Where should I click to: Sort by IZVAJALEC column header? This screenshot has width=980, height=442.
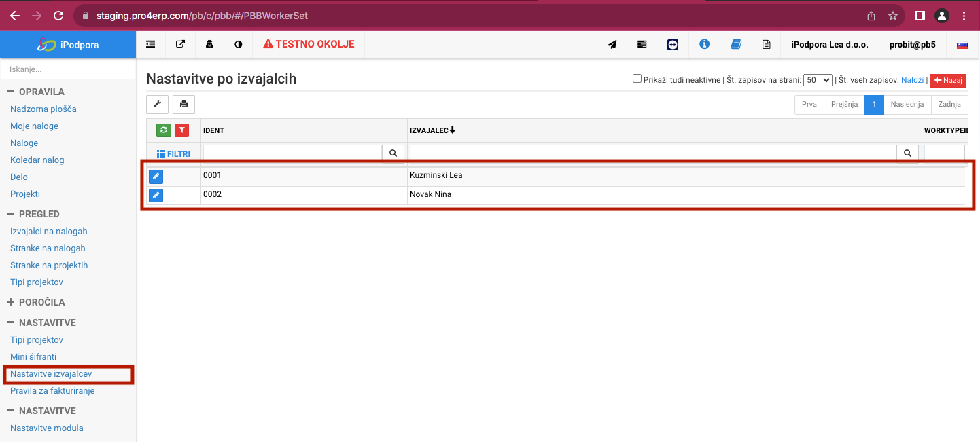(x=432, y=130)
